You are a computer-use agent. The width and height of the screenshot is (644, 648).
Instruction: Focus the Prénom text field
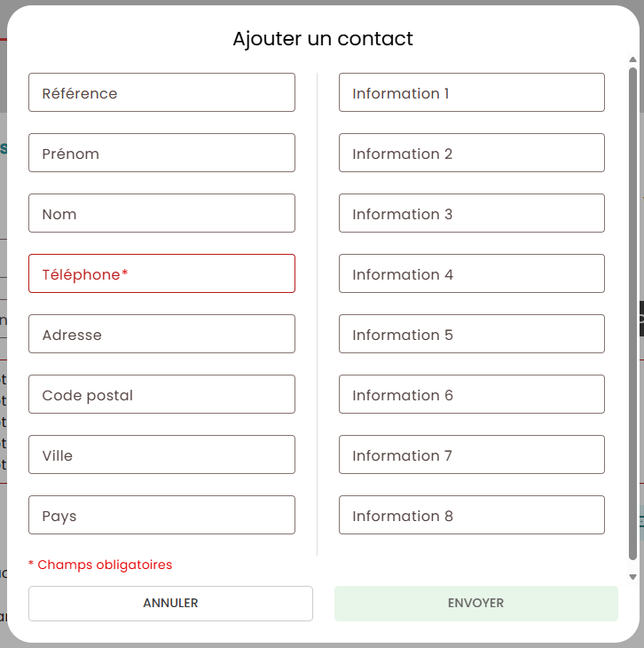point(161,153)
